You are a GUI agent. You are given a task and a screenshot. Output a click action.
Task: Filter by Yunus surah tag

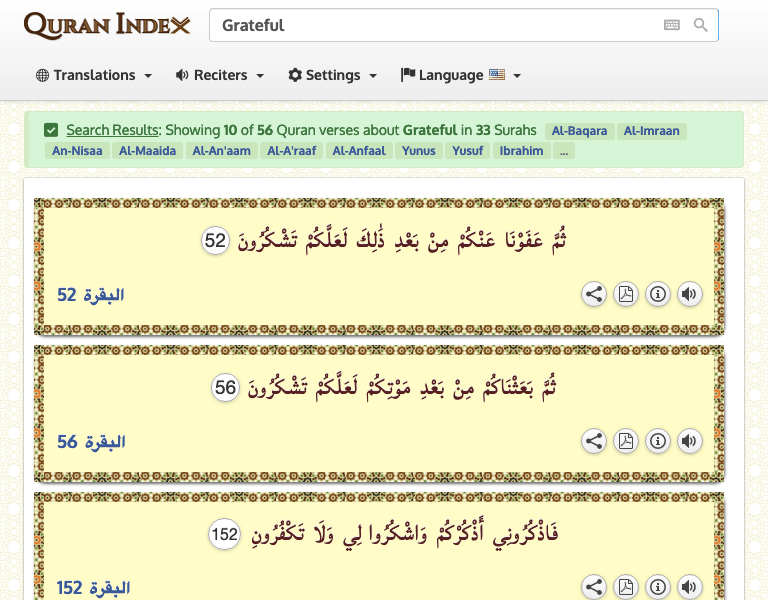pyautogui.click(x=419, y=151)
